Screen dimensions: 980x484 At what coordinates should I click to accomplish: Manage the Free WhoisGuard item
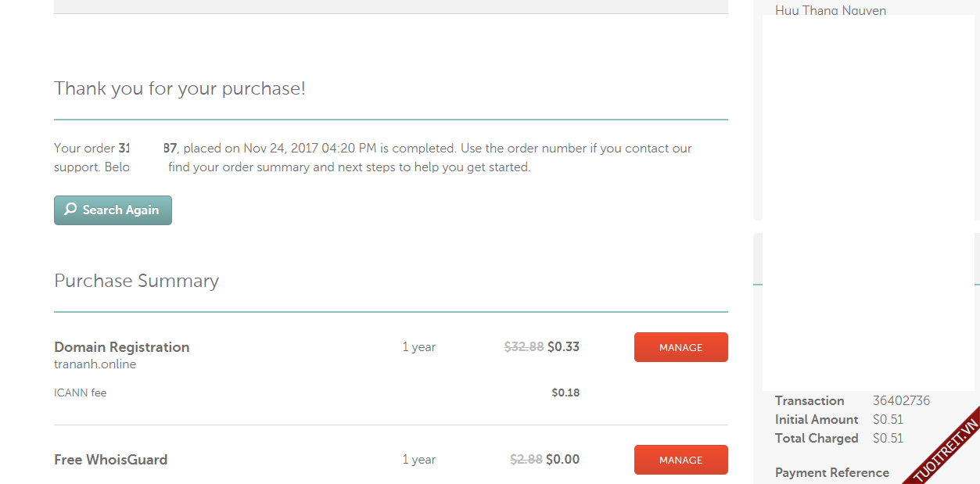pos(680,460)
